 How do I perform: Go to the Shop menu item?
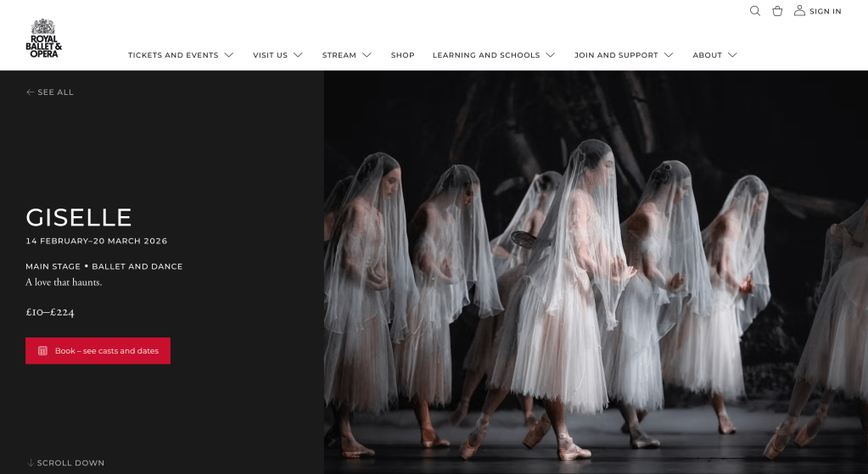(x=402, y=55)
